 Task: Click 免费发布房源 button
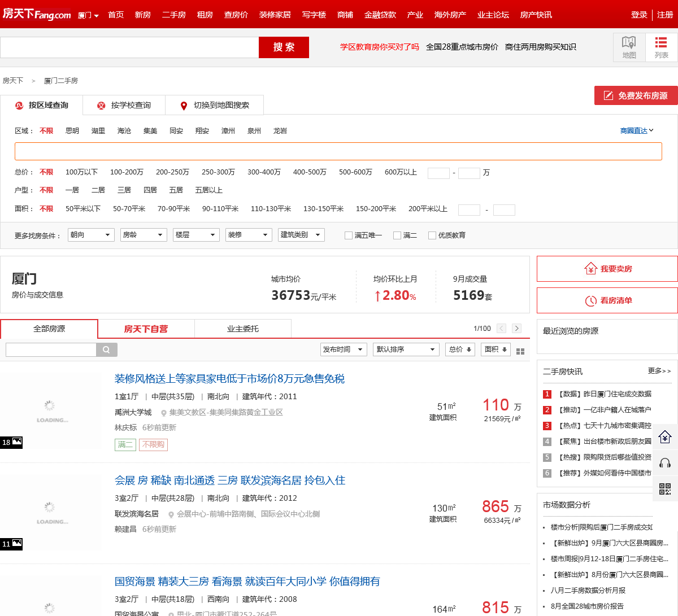(636, 95)
